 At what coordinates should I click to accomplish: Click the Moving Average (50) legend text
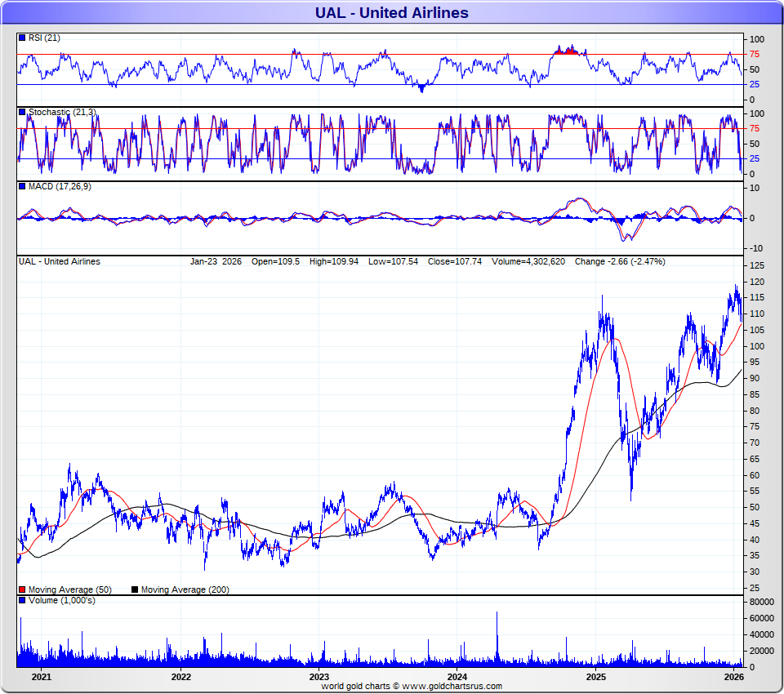click(x=70, y=590)
